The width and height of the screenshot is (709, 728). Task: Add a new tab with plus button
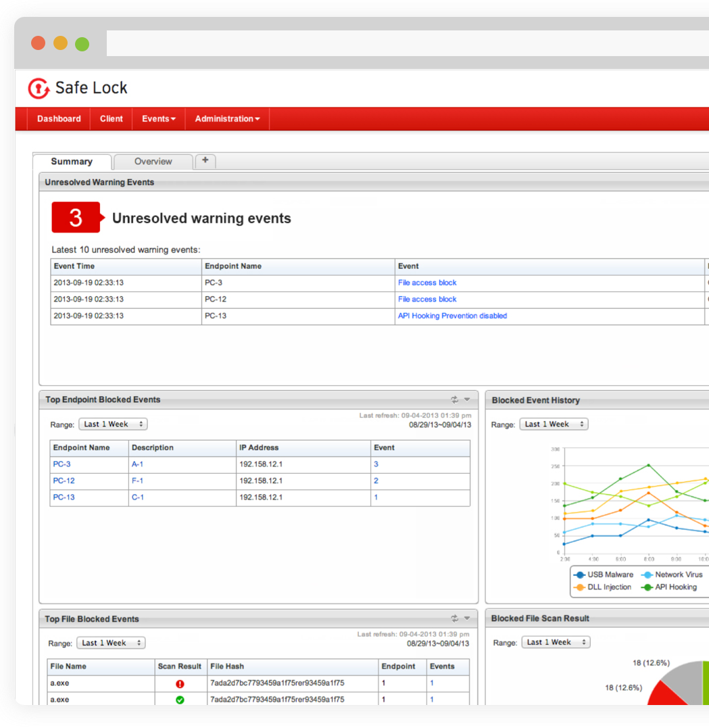coord(205,161)
